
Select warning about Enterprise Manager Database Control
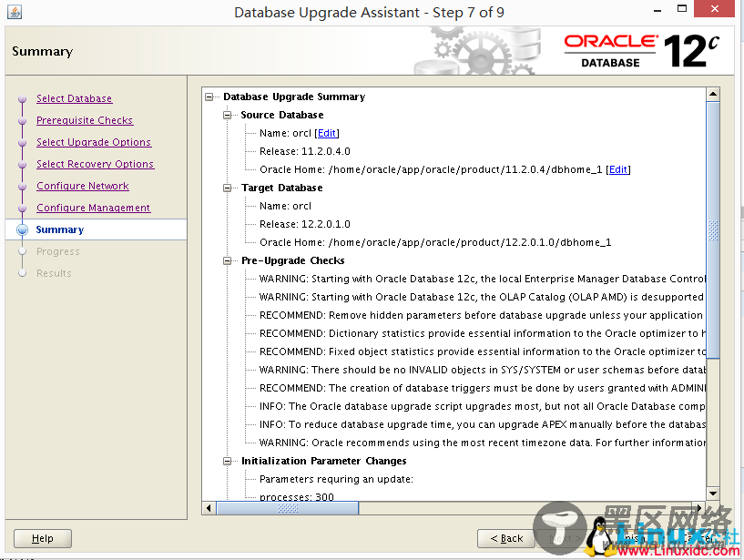coord(482,279)
